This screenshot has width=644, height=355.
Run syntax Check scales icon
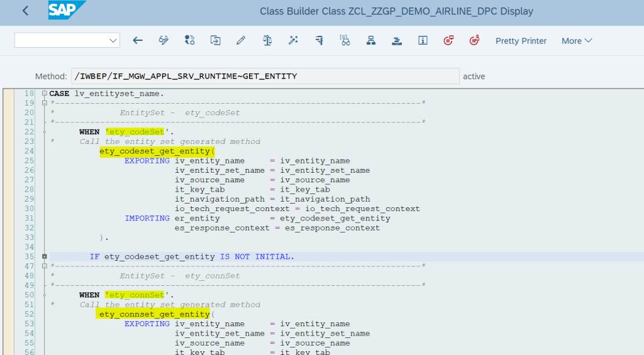267,40
